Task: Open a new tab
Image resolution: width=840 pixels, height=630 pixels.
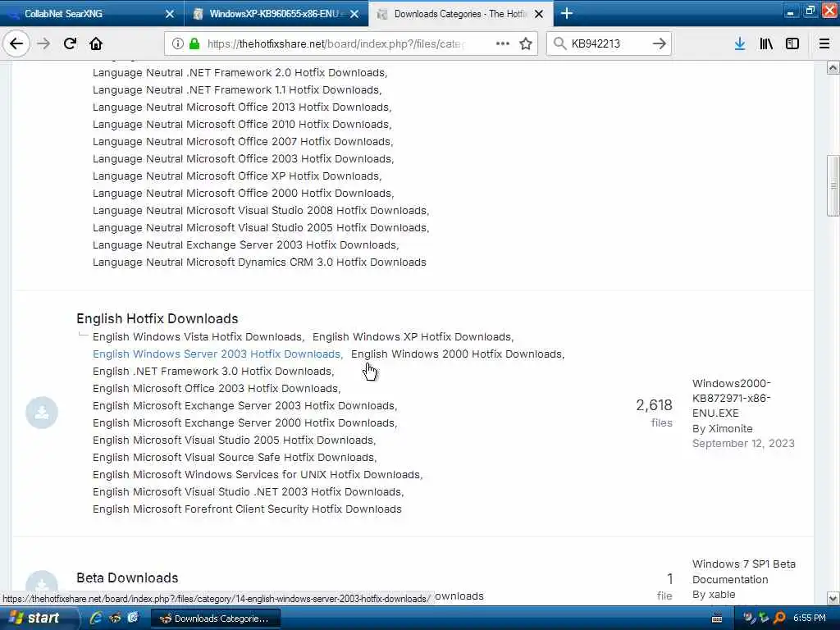Action: [x=567, y=13]
